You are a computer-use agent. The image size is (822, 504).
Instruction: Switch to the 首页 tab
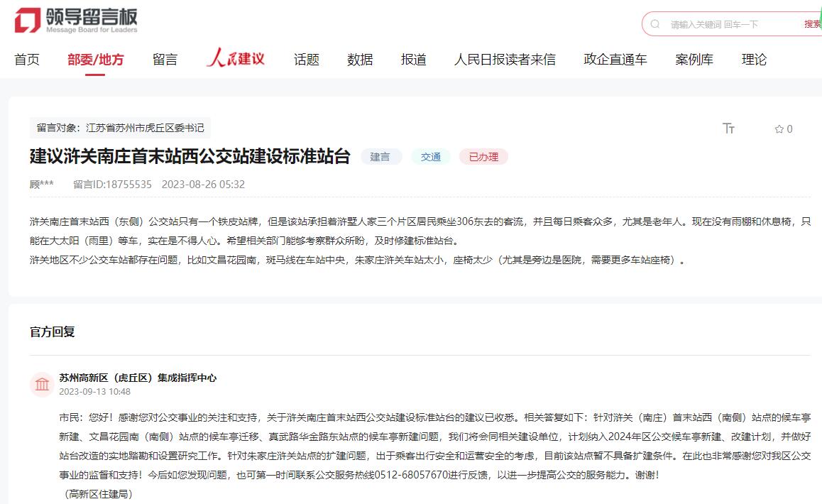pyautogui.click(x=27, y=60)
